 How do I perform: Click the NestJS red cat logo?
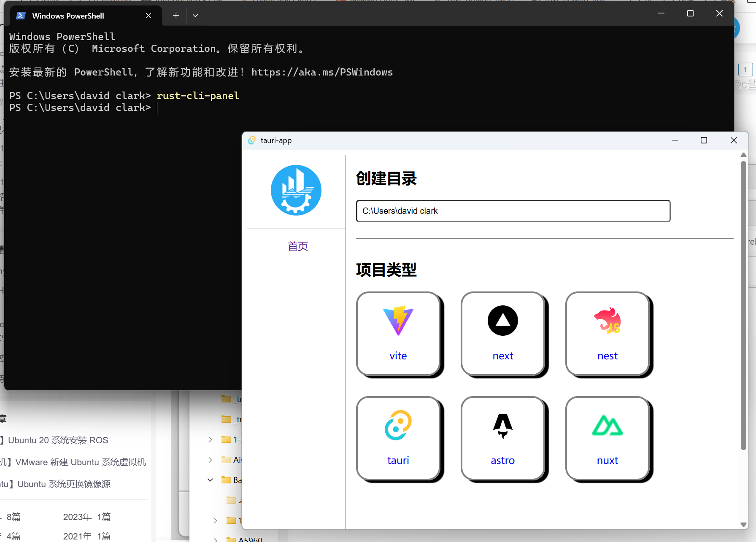(x=607, y=321)
